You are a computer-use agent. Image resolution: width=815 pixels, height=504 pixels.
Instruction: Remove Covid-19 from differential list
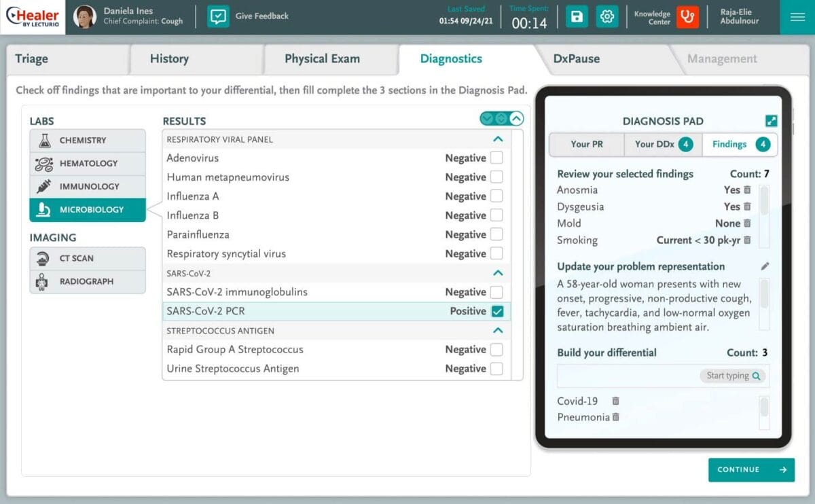615,401
